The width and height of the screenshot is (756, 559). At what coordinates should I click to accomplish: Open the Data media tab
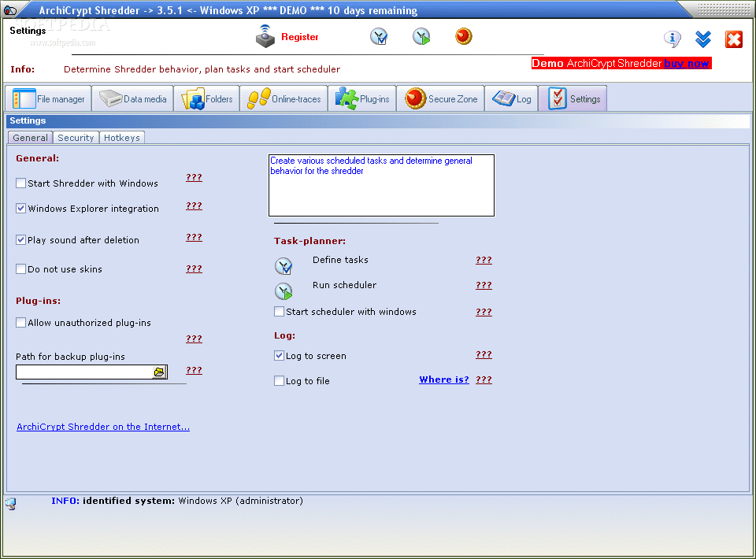(x=132, y=98)
